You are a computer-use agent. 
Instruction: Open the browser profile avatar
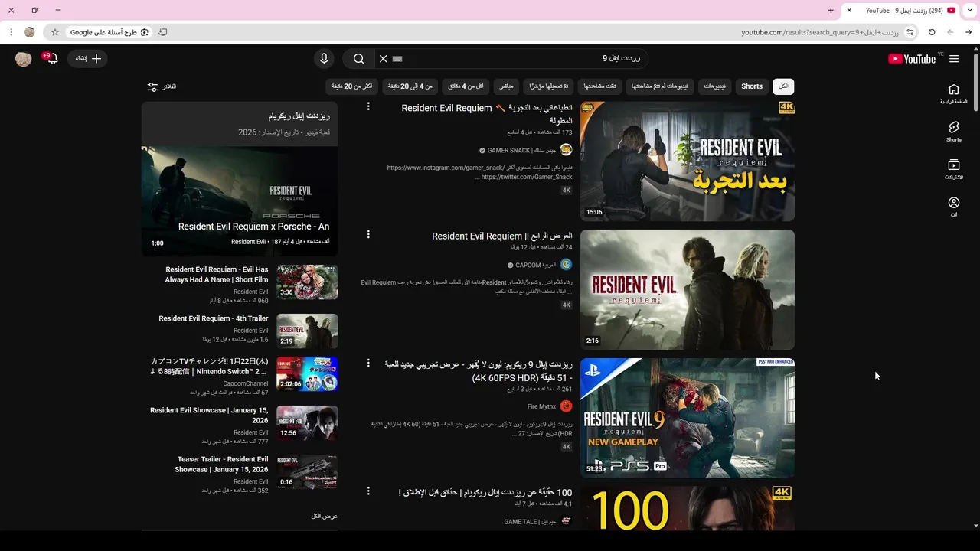click(30, 32)
